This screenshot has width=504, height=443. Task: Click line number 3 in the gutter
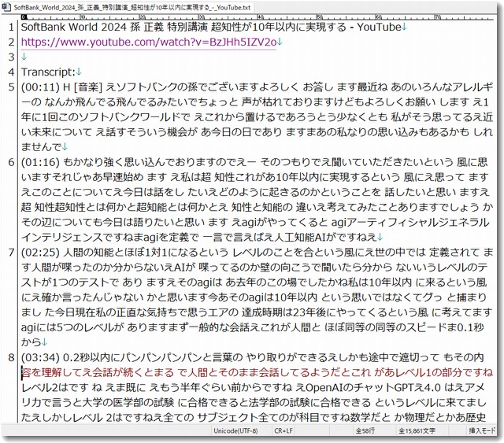click(x=11, y=57)
